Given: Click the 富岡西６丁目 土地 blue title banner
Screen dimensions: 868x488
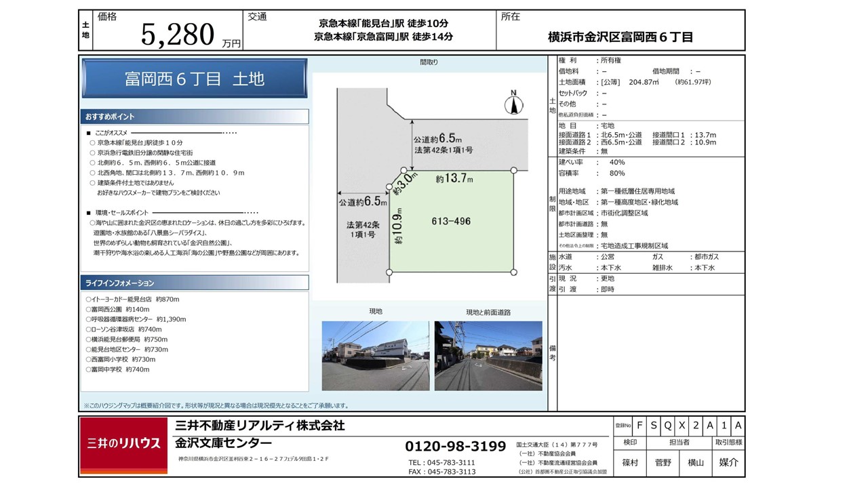Looking at the screenshot, I should [195, 79].
